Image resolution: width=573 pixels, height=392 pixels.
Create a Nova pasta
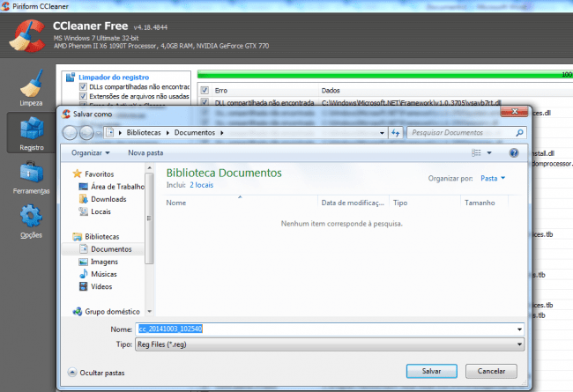[145, 152]
